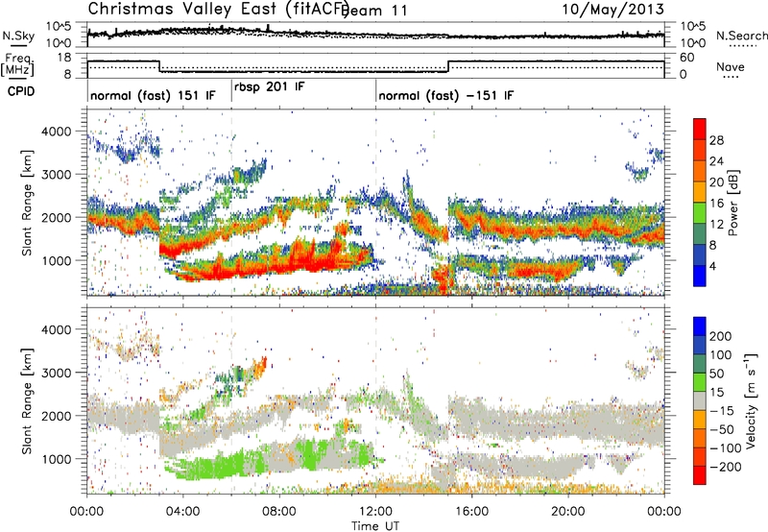Viewport: 768px width, 532px height.
Task: Click the 'normal (fast) -151 IF' CPID label
Action: (x=446, y=95)
